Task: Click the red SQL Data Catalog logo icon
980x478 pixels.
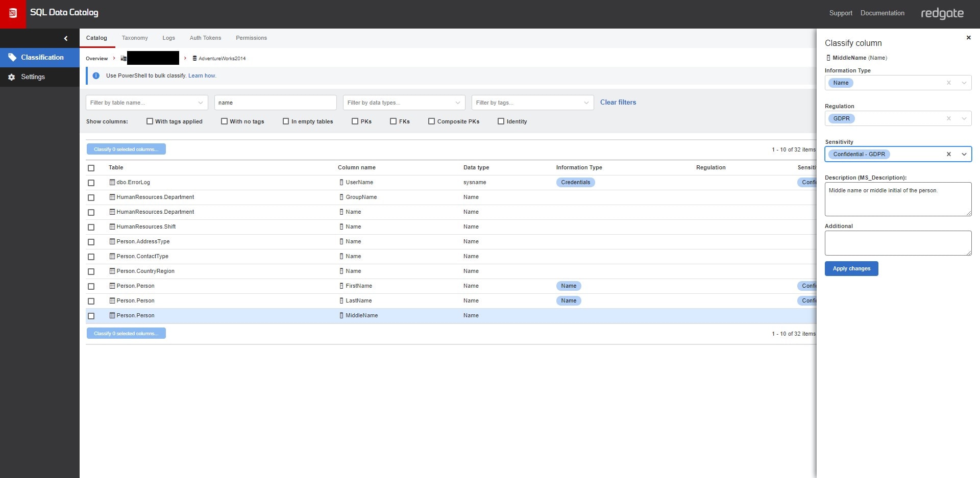Action: [13, 13]
